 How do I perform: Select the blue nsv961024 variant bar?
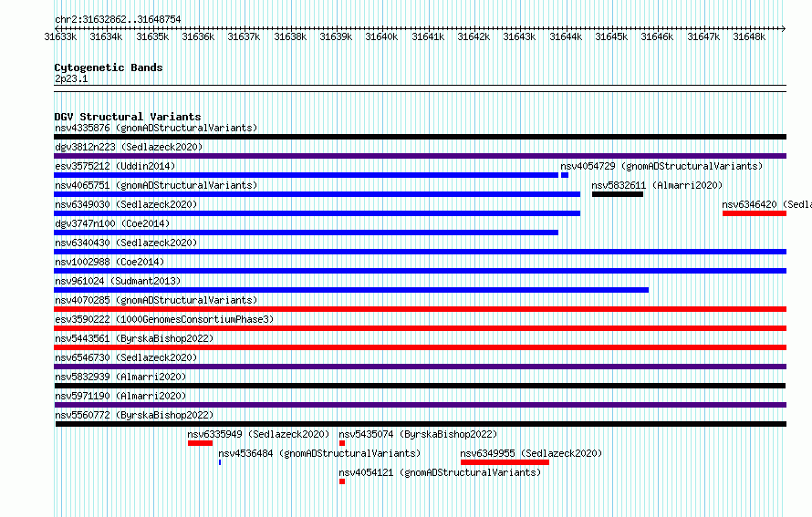(x=351, y=290)
